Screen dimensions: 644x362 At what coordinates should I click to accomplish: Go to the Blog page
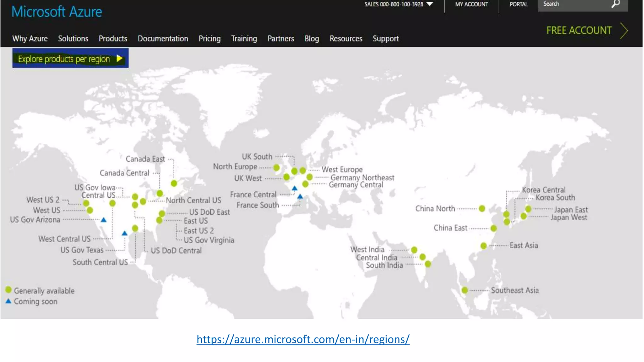tap(312, 39)
